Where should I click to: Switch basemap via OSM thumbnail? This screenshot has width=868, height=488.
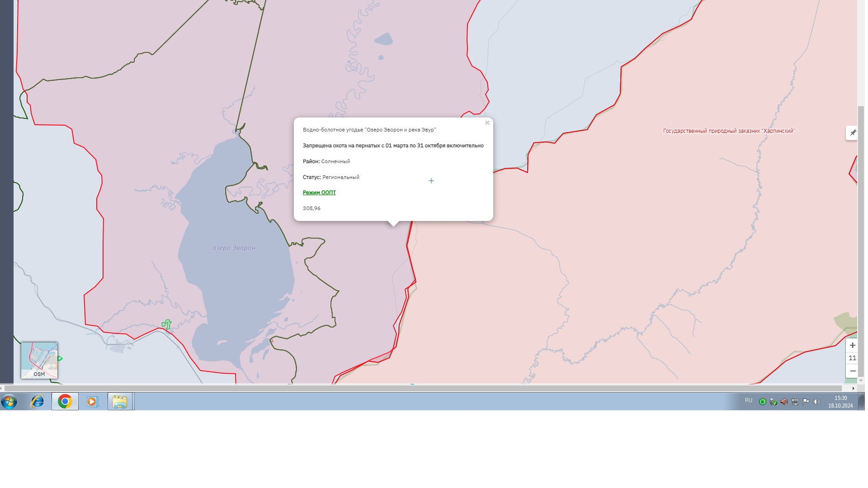pos(39,360)
